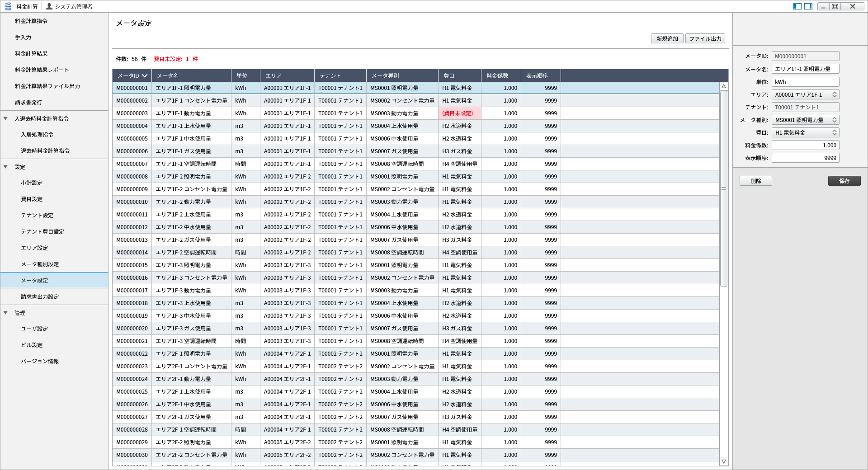Click the システム管理者 user icon
The width and height of the screenshot is (868, 470).
click(49, 6)
